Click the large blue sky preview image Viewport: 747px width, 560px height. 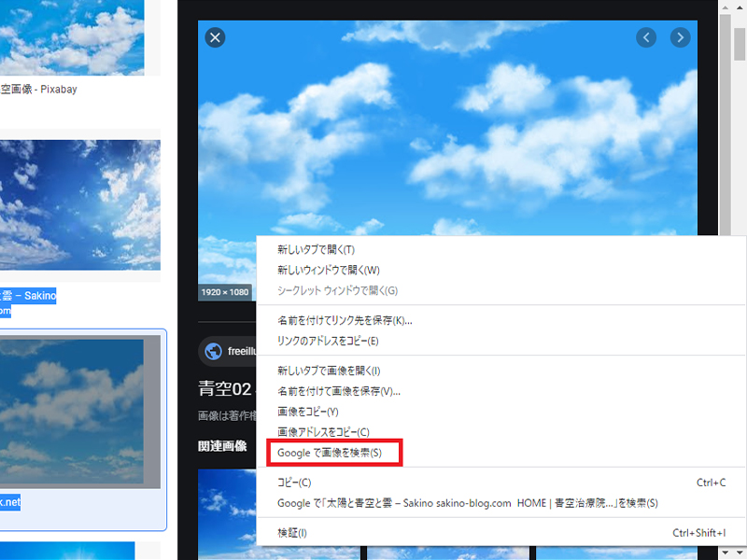(447, 128)
